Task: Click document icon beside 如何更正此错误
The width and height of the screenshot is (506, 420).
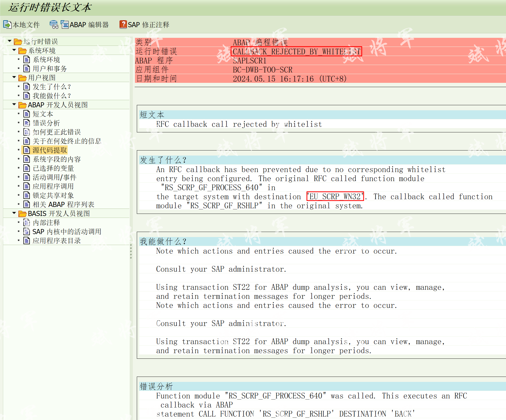Action: pyautogui.click(x=27, y=132)
